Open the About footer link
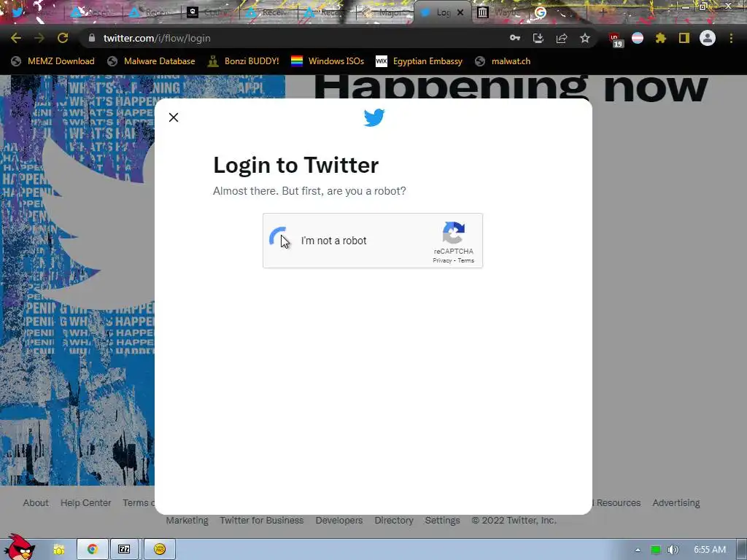 click(36, 503)
